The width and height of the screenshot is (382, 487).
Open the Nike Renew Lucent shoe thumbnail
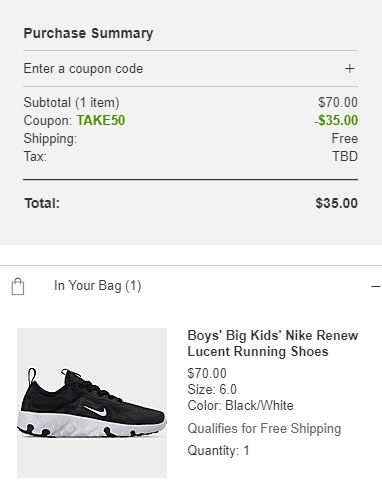click(92, 403)
